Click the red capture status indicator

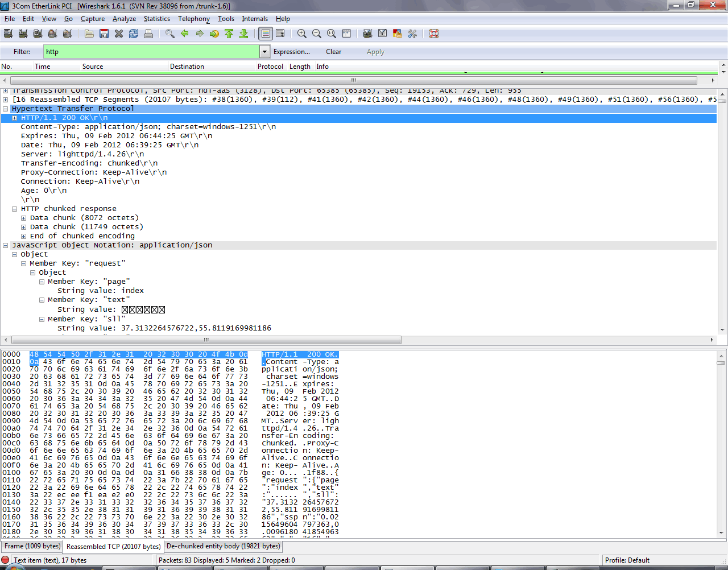point(6,560)
